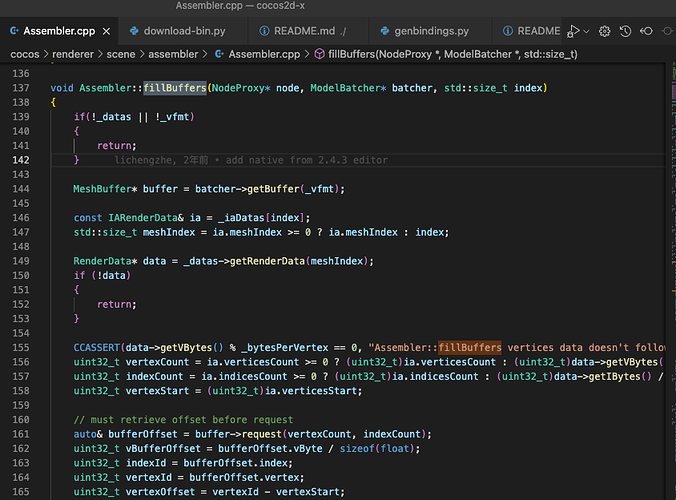Select the renderer breadcrumb folder

(x=72, y=54)
